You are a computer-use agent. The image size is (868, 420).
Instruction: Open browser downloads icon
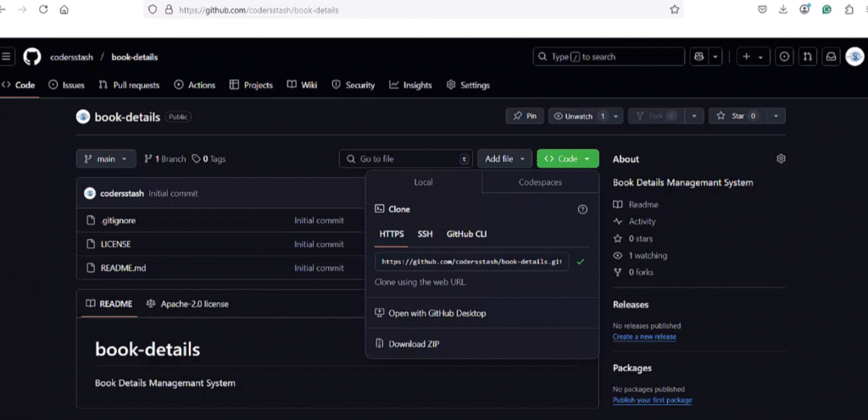pos(783,9)
